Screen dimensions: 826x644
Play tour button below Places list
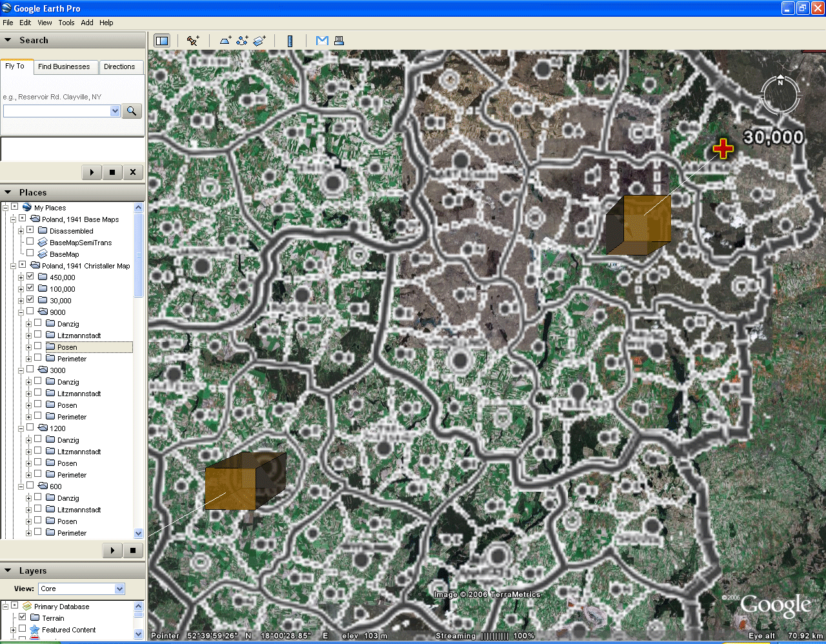[x=112, y=550]
